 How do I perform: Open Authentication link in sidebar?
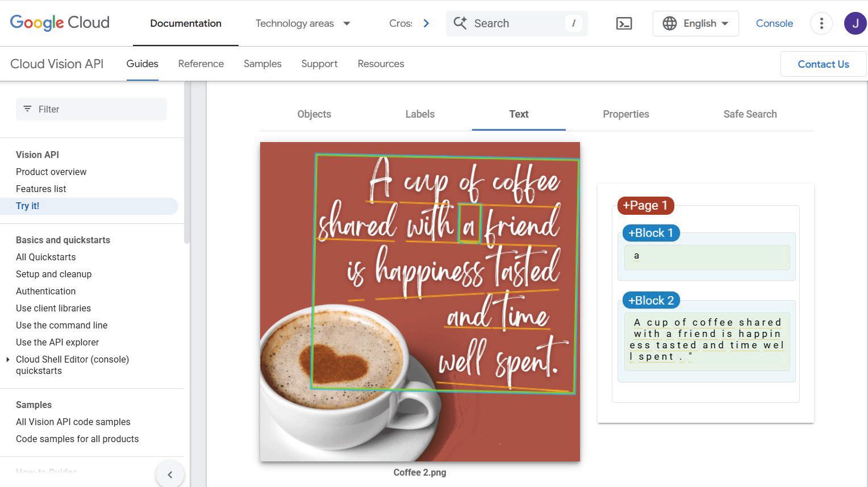coord(45,291)
